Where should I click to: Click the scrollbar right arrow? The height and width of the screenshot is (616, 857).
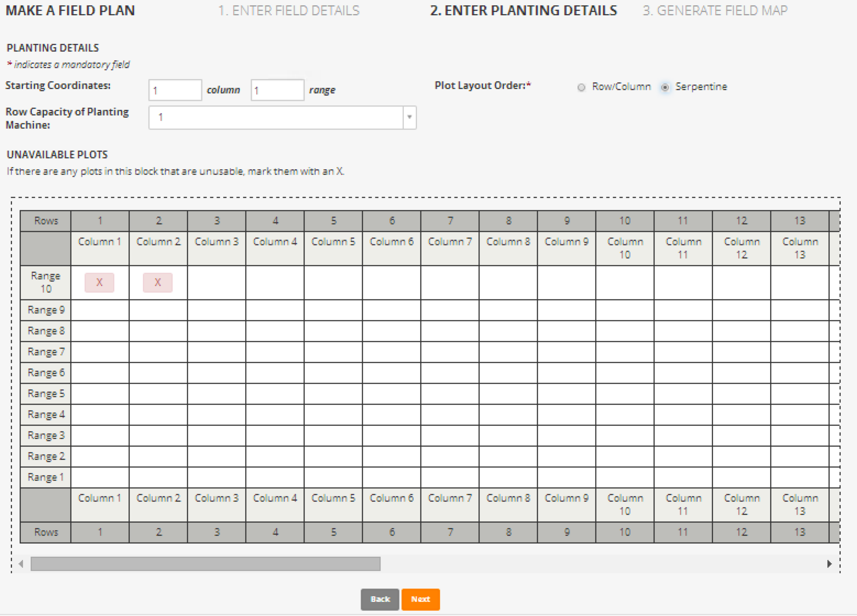[x=829, y=564]
